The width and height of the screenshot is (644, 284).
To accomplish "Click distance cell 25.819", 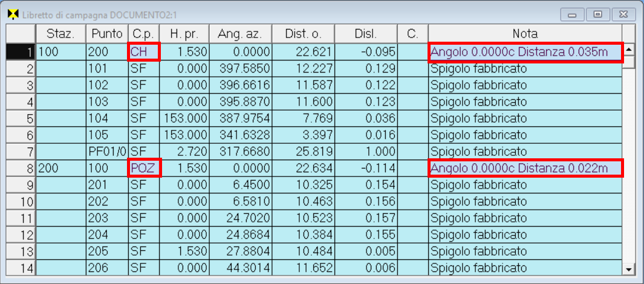I will point(304,151).
